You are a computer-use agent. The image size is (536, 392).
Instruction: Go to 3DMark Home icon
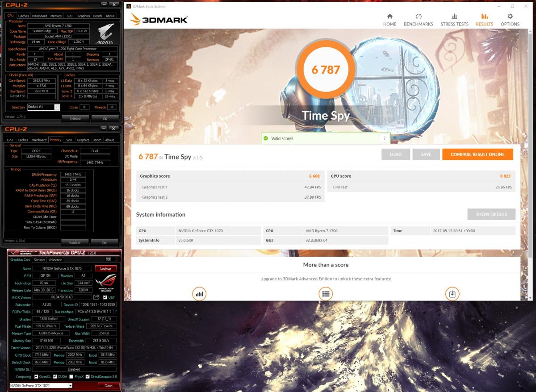click(389, 16)
